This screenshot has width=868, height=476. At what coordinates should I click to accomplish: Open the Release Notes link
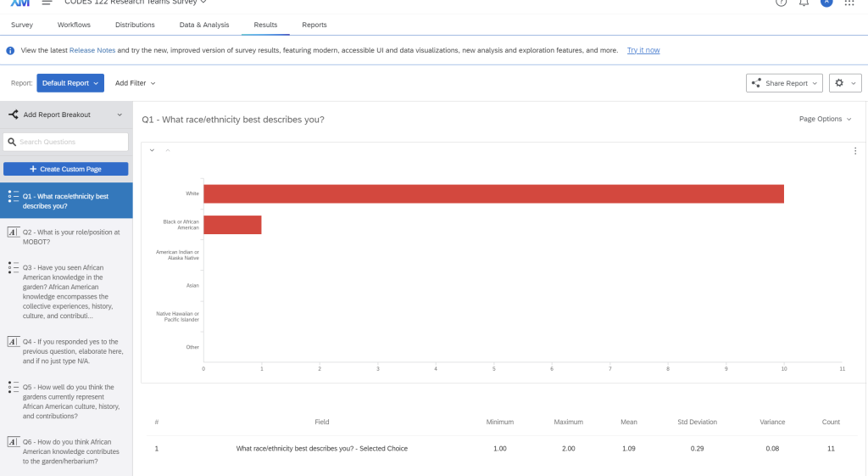click(92, 50)
